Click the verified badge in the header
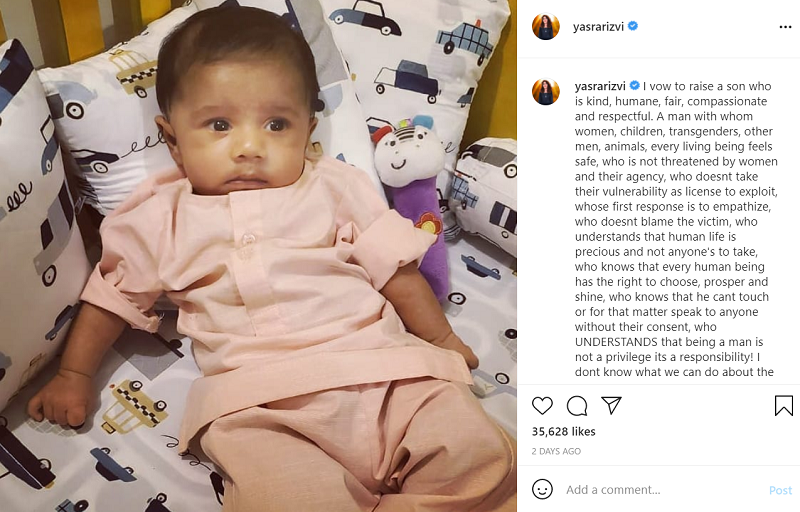This screenshot has width=800, height=512. tap(633, 25)
